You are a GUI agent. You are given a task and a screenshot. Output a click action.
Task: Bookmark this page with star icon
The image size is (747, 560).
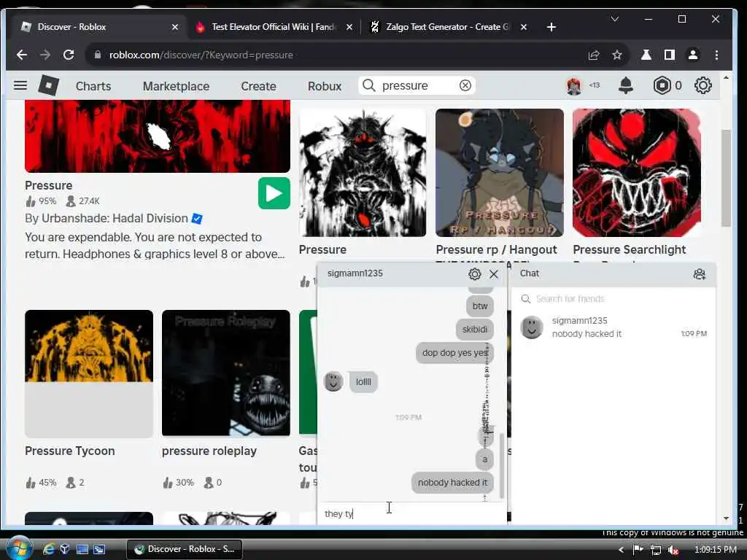(617, 55)
